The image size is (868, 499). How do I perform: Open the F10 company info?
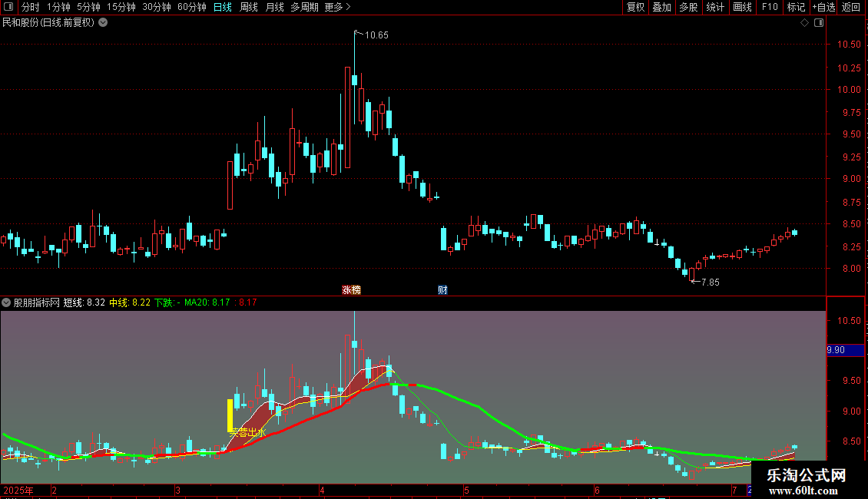coord(770,7)
